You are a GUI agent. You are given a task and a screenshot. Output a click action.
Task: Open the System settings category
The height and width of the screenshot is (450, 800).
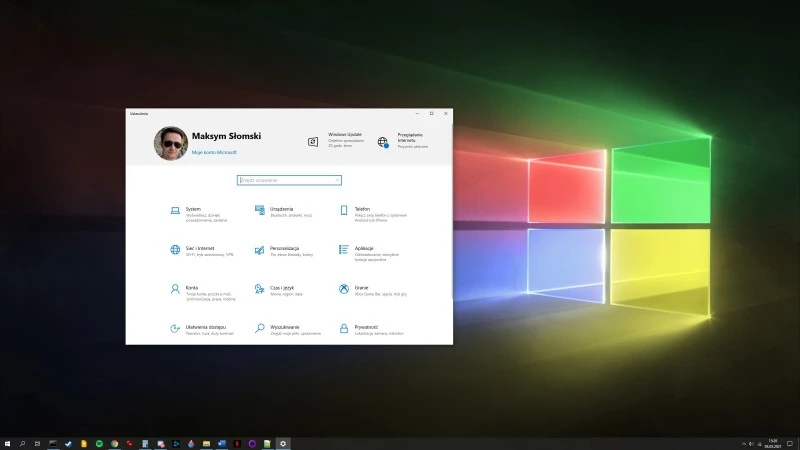click(x=199, y=214)
